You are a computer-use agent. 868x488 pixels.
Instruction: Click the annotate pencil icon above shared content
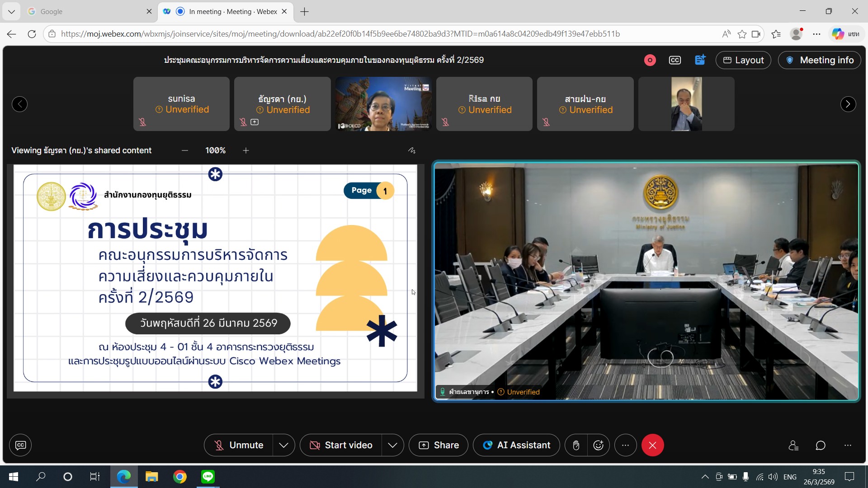tap(411, 150)
